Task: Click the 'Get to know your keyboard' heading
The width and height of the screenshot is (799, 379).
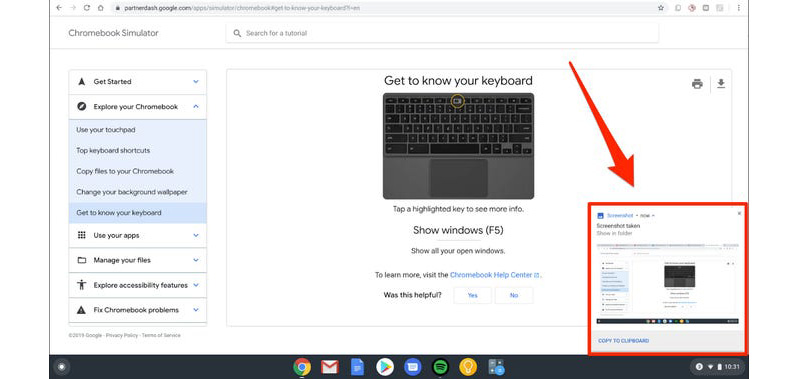Action: pyautogui.click(x=458, y=80)
